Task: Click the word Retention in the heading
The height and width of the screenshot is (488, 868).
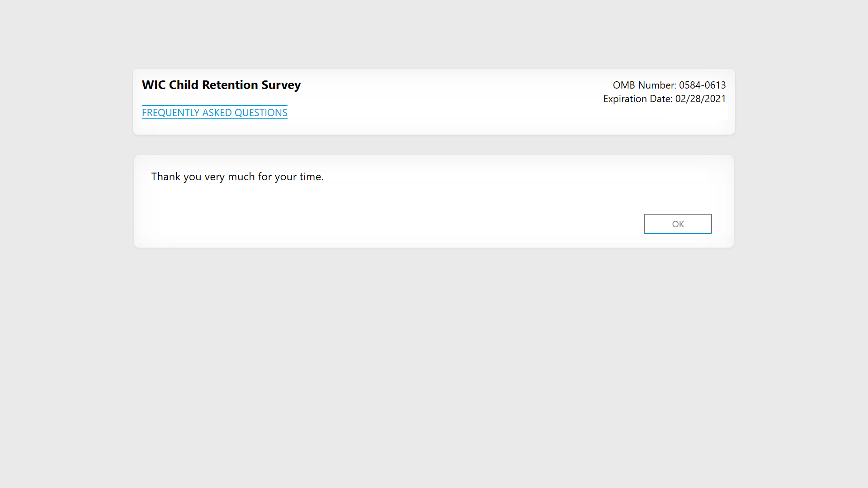Action: tap(230, 85)
